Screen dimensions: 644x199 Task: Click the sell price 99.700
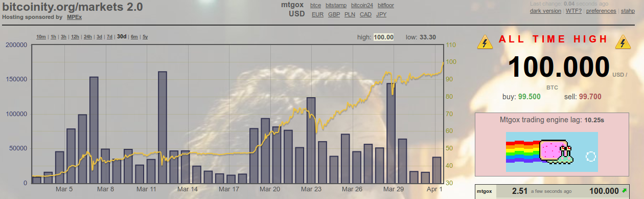click(x=590, y=97)
